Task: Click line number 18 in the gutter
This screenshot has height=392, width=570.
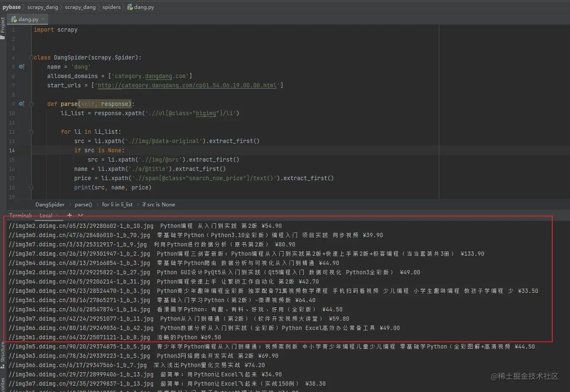Action: [x=12, y=188]
